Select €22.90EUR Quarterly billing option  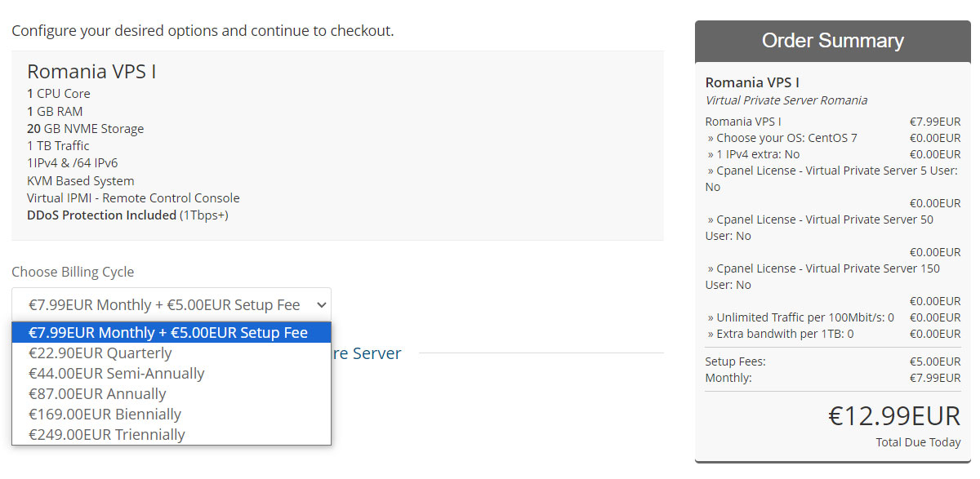coord(171,353)
